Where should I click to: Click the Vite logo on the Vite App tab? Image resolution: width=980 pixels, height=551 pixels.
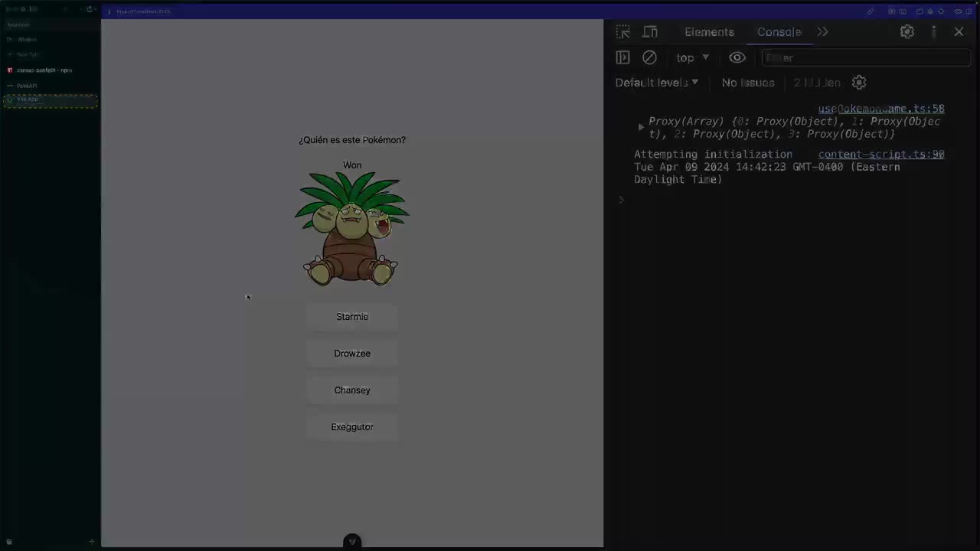tap(10, 99)
